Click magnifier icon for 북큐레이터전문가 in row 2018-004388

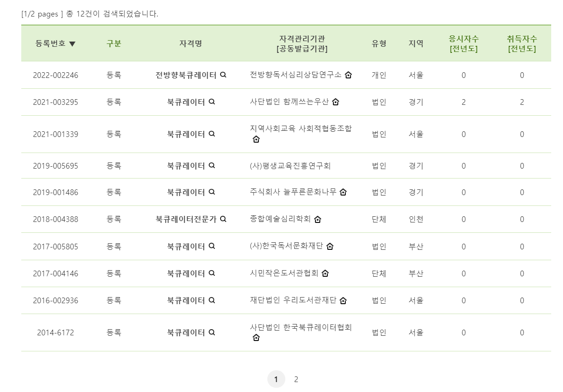(223, 219)
